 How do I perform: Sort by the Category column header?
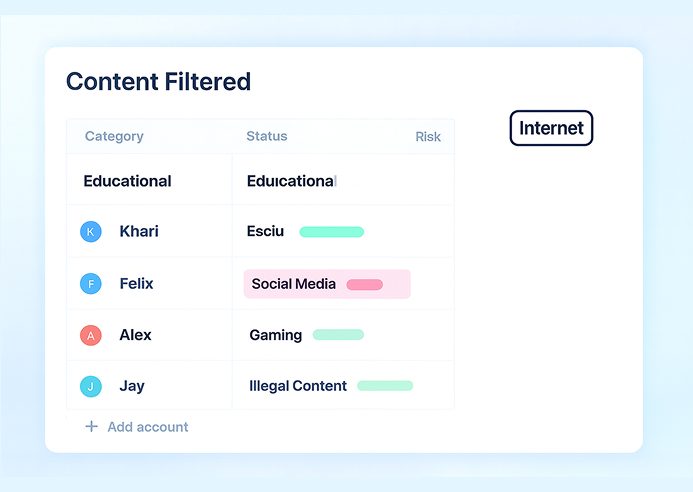pos(114,137)
